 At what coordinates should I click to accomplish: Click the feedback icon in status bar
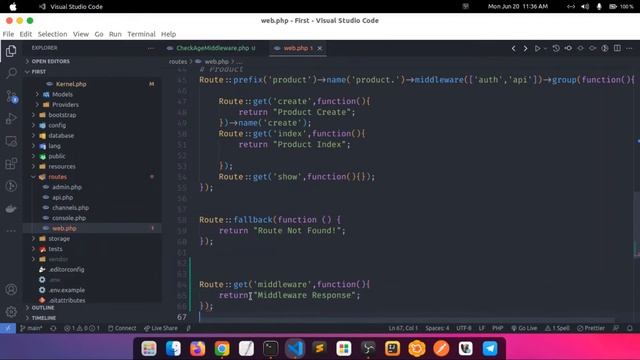616,328
